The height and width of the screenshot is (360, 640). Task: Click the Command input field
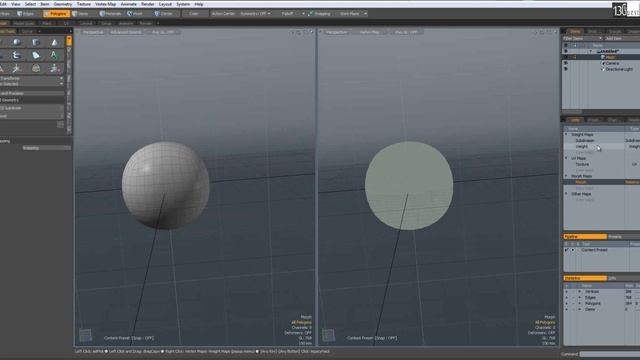tap(609, 354)
